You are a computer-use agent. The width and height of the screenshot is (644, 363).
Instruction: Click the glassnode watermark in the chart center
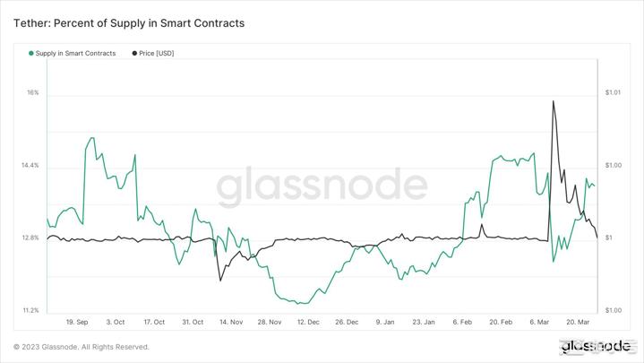point(322,186)
